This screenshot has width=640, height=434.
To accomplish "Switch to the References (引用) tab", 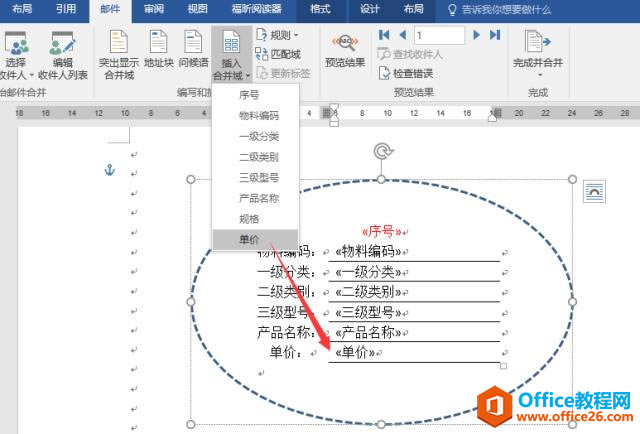I will [x=66, y=9].
